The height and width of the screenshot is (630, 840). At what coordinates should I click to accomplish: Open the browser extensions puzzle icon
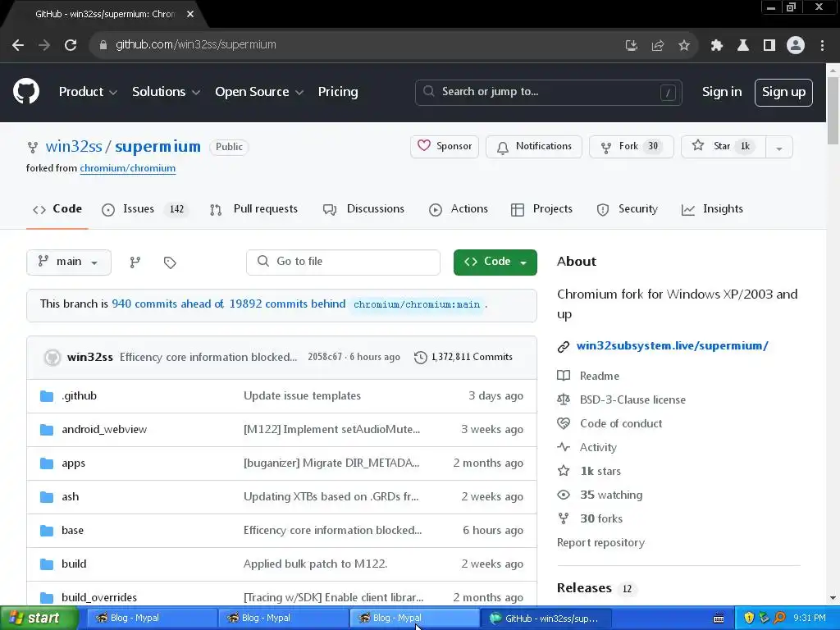pos(716,46)
